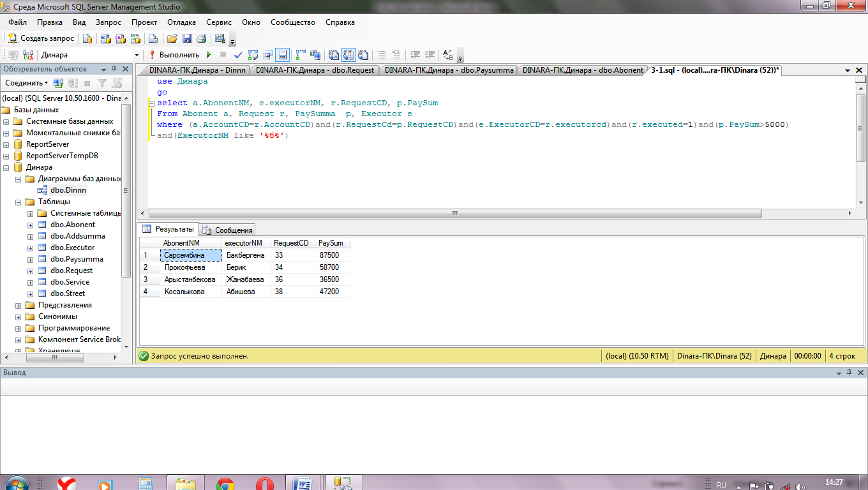The image size is (868, 490).
Task: Click the DMX query icon
Action: [x=119, y=38]
